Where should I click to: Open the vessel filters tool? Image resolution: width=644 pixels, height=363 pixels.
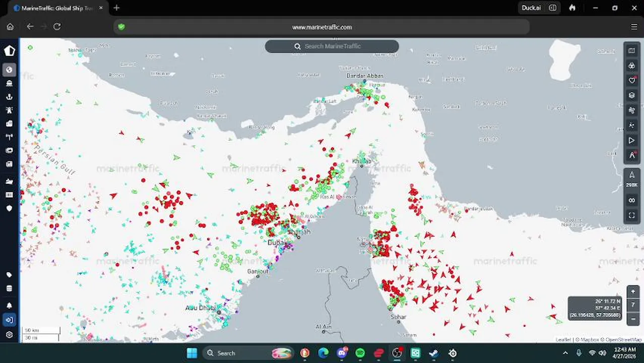point(632,66)
